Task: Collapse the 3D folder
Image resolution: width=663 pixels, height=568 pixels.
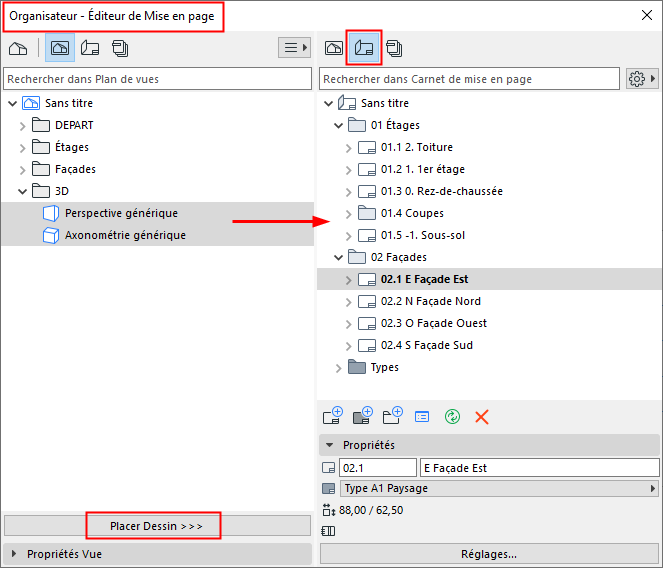Action: (x=23, y=192)
